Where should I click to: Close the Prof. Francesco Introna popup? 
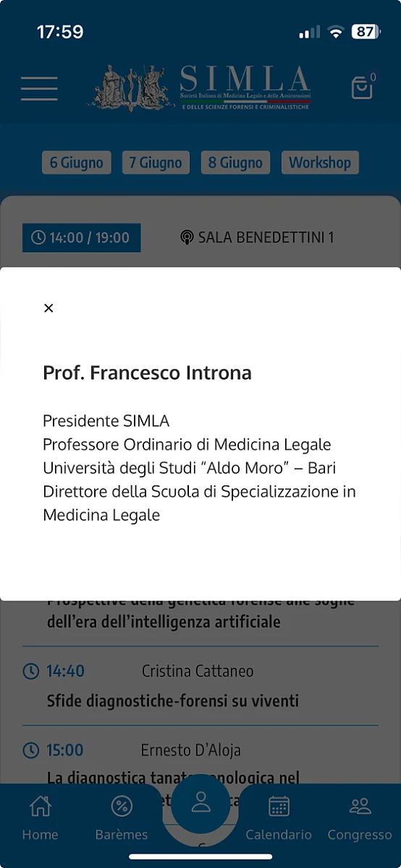pos(48,308)
